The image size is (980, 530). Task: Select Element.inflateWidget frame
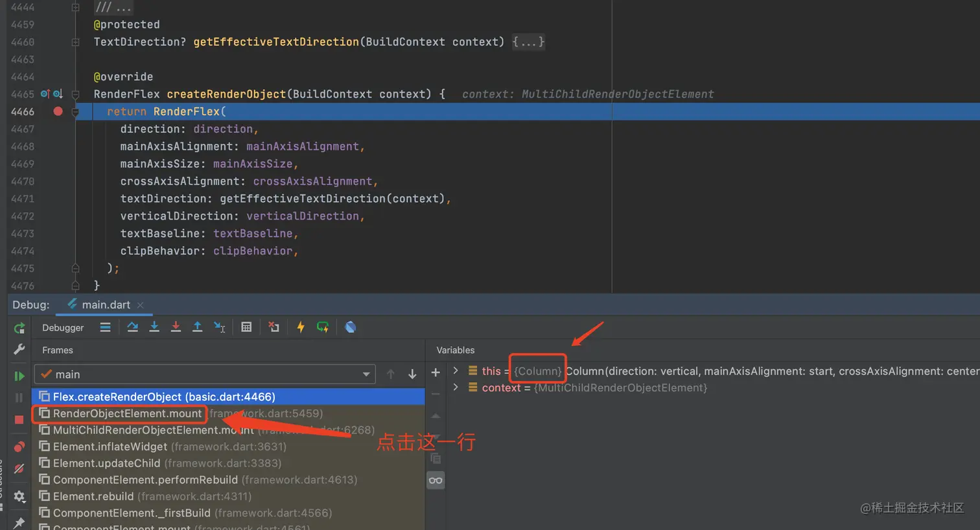(x=228, y=446)
